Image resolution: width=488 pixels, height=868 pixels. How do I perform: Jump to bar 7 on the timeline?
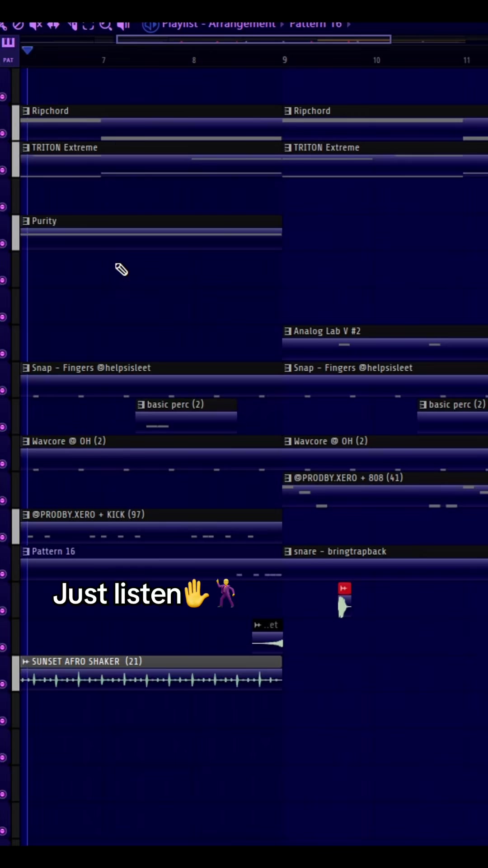pos(103,60)
